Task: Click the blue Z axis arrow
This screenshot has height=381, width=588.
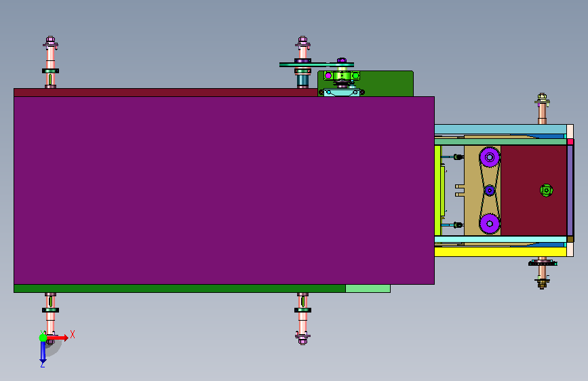Action: point(43,353)
